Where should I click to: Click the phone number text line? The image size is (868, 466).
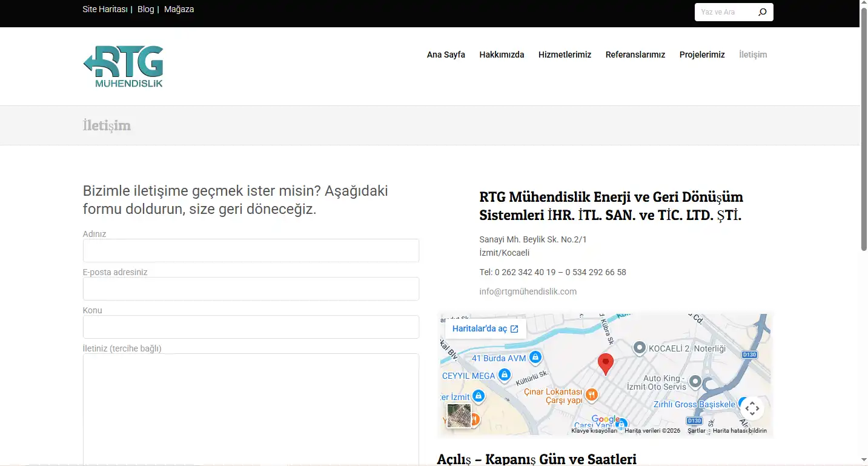(552, 272)
